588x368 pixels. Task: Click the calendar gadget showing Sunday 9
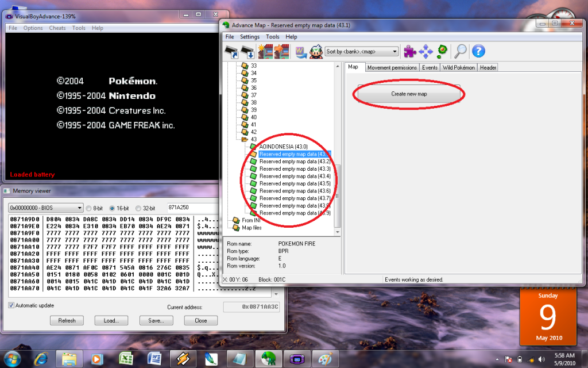point(548,317)
